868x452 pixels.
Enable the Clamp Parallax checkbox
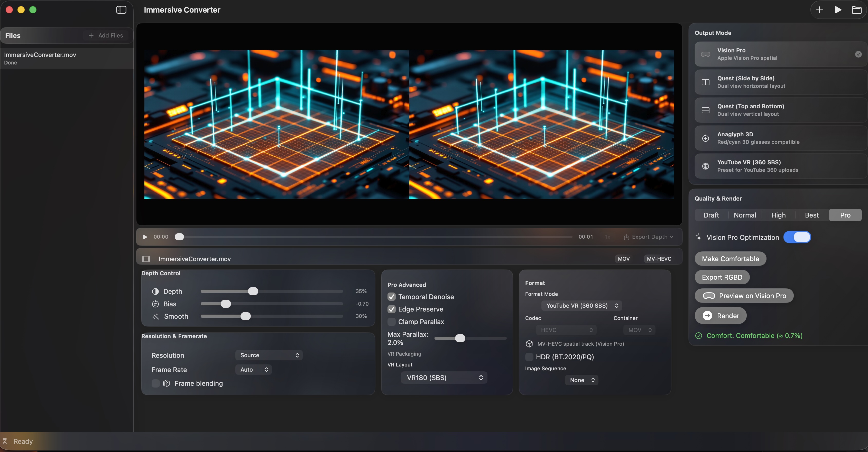click(391, 322)
